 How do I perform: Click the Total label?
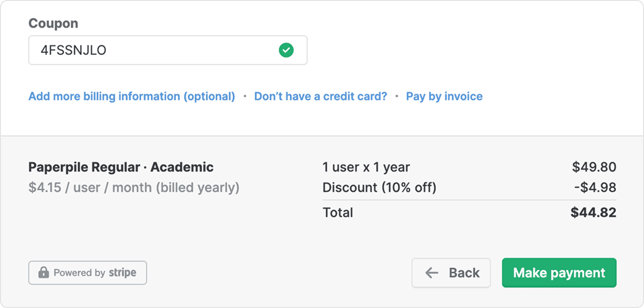[338, 212]
